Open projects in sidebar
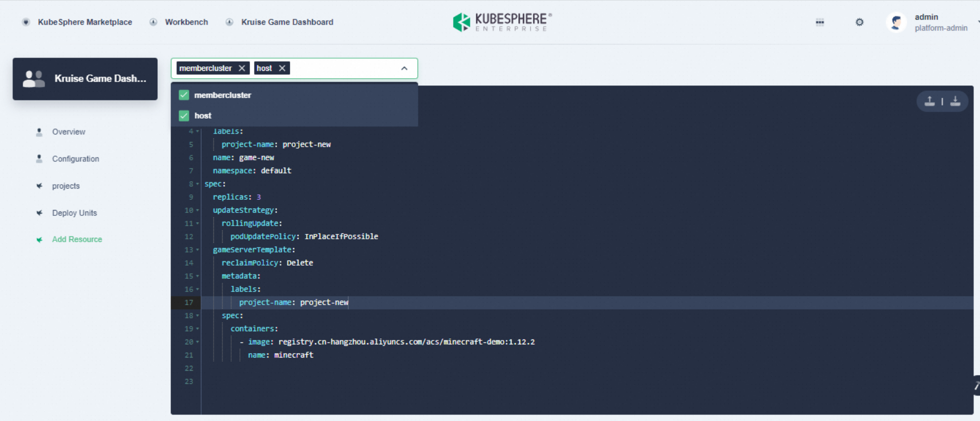Viewport: 980px width, 421px height. (x=66, y=186)
